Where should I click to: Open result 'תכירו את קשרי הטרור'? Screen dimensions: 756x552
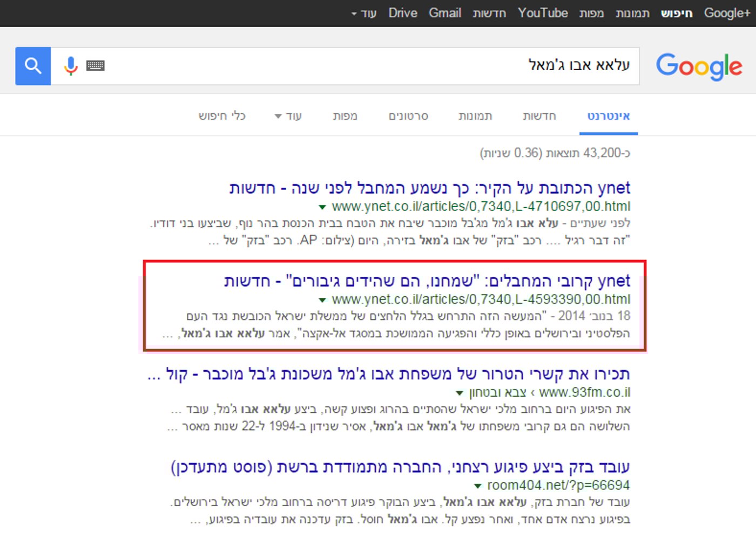389,373
